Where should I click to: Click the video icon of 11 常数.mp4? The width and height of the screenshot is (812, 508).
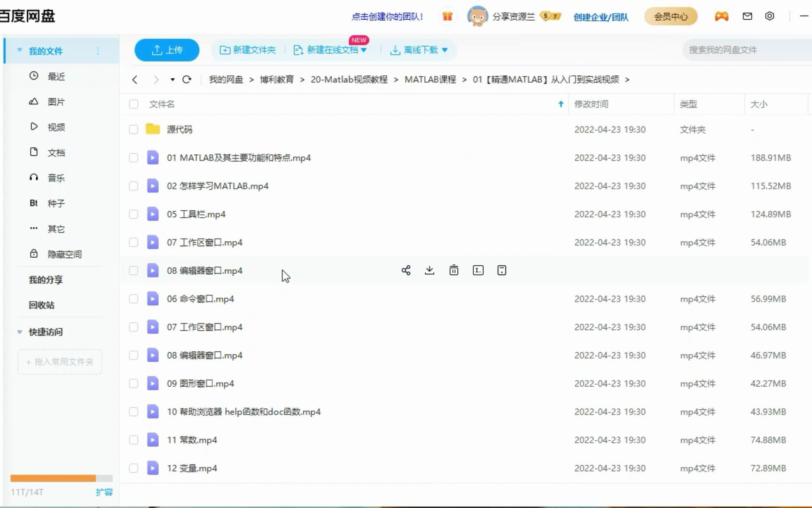[x=153, y=440]
